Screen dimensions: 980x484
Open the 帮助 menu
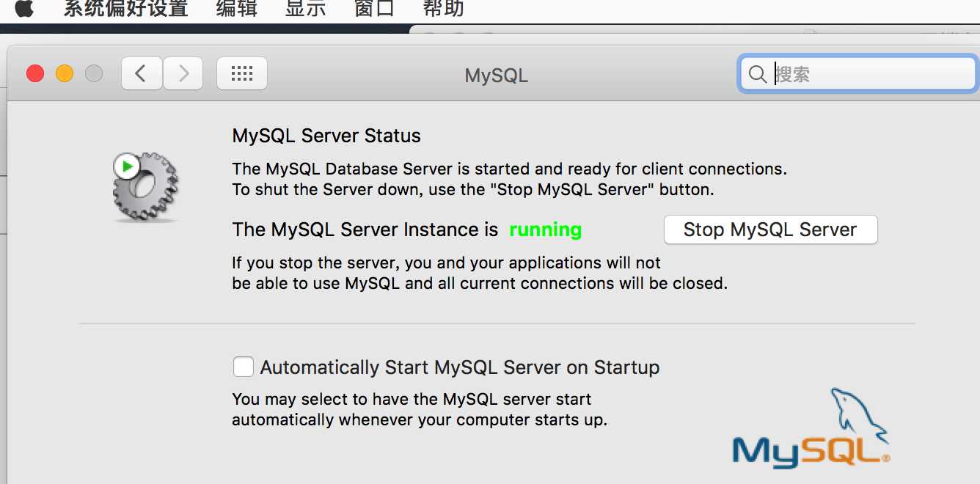[x=443, y=9]
